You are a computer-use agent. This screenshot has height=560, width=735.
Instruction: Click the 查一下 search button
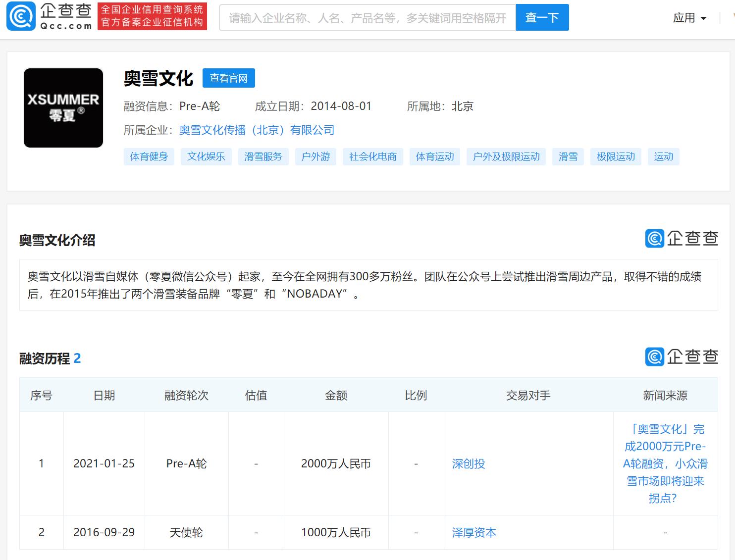(x=542, y=18)
